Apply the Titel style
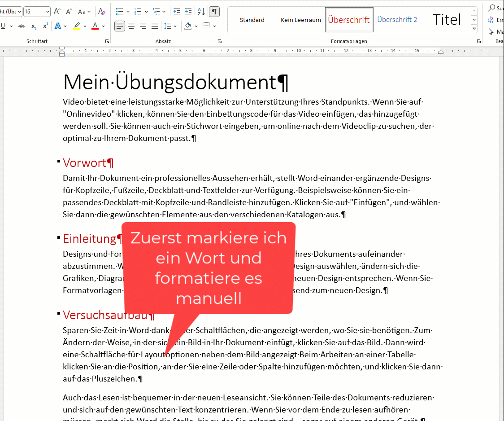 (x=447, y=20)
